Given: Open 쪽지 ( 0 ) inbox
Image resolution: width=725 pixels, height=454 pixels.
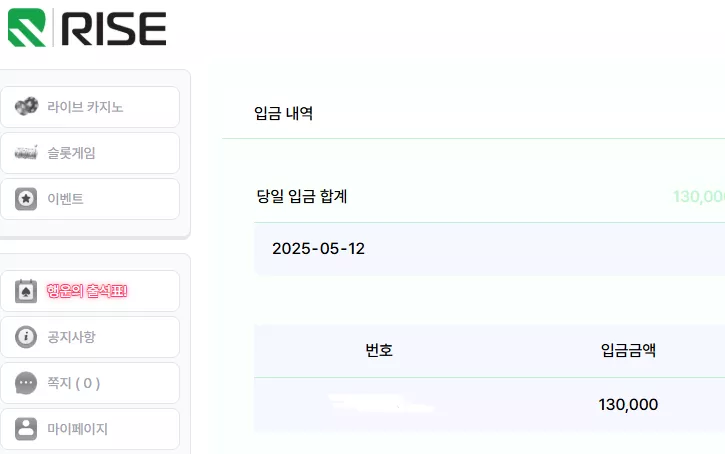Looking at the screenshot, I should (90, 383).
